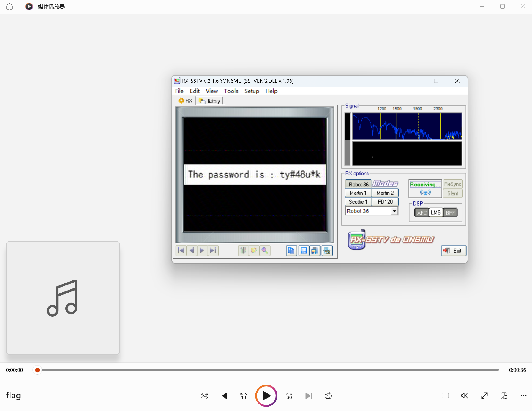This screenshot has width=532, height=411.
Task: Open the Setup menu in RX-SSTV
Action: 252,91
